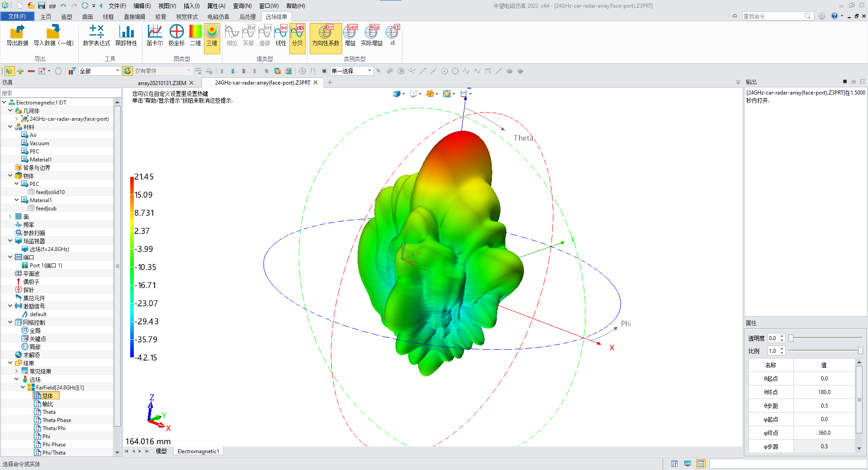Image resolution: width=868 pixels, height=470 pixels.
Task: Select the Theta Phase far-field result
Action: point(57,420)
